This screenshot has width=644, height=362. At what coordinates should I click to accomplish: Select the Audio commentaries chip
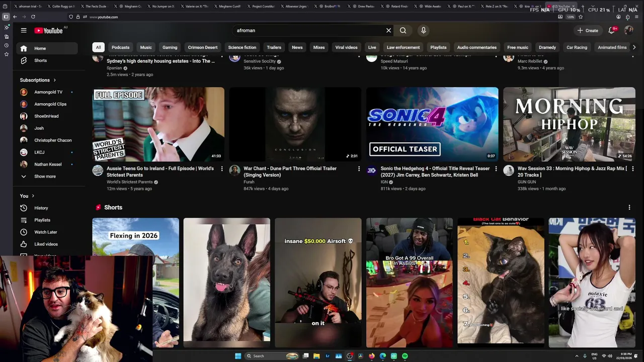(476, 47)
